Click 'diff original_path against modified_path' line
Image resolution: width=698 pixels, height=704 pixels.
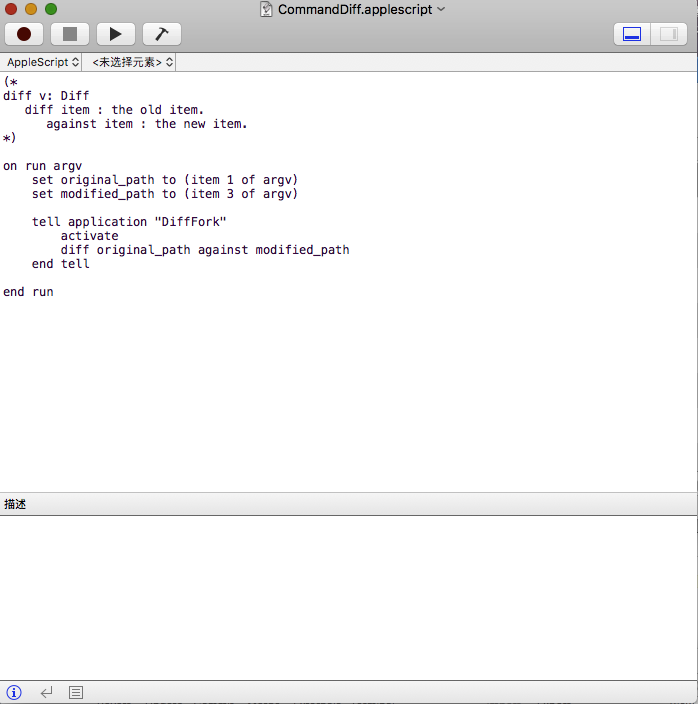click(205, 250)
